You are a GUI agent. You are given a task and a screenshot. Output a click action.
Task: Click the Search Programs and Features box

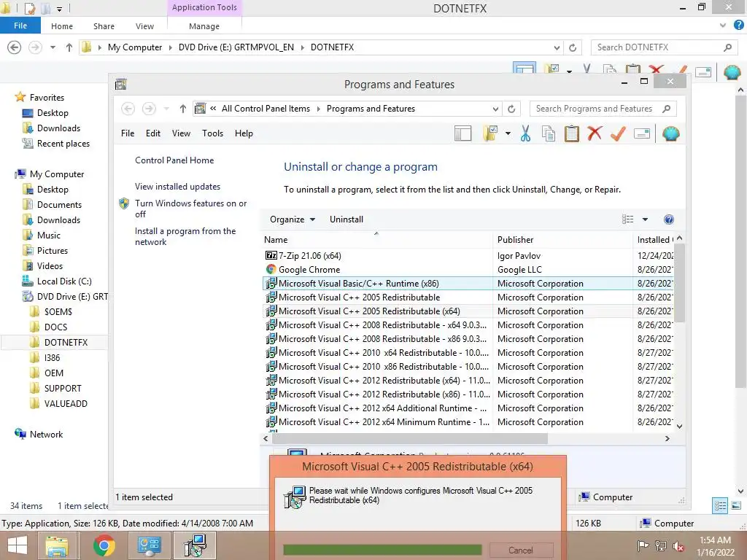(x=603, y=109)
